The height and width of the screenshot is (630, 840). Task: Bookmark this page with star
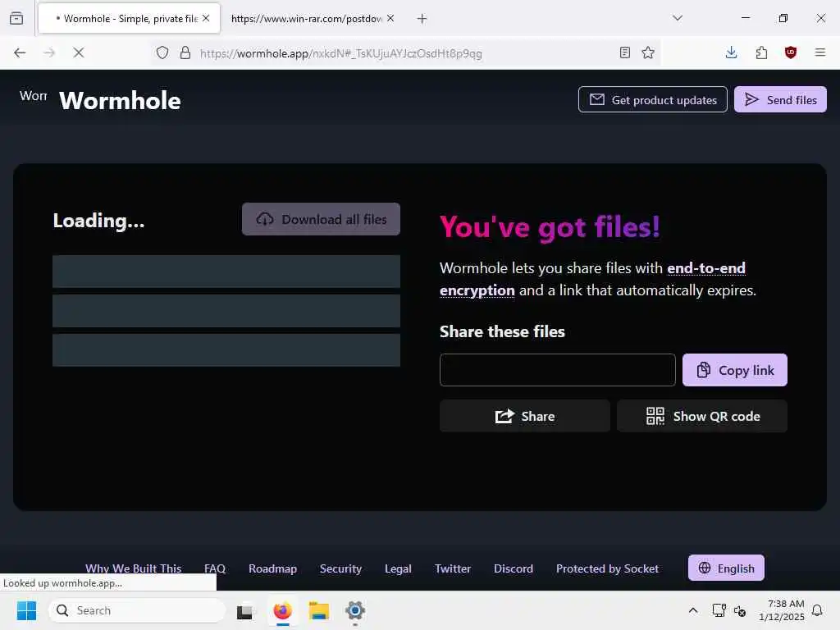pyautogui.click(x=648, y=52)
